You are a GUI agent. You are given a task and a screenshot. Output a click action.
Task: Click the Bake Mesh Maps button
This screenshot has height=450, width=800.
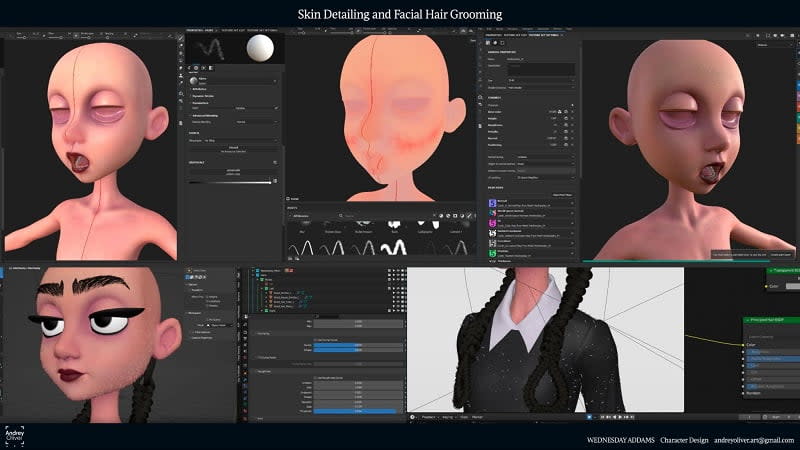(562, 195)
